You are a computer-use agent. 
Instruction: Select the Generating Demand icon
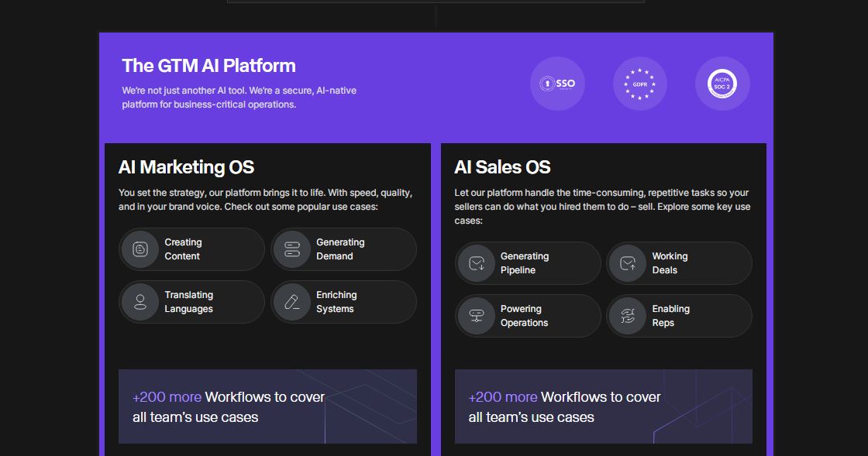click(292, 249)
